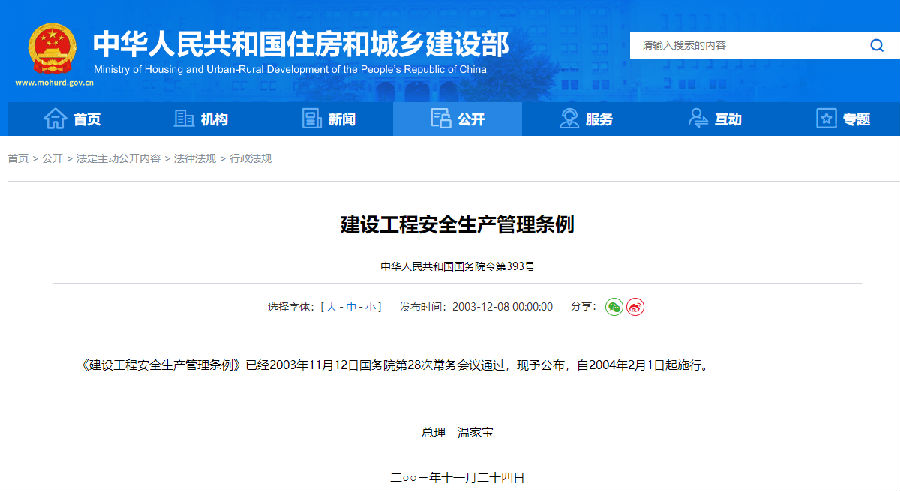Share the article via WeChat icon

pyautogui.click(x=614, y=307)
